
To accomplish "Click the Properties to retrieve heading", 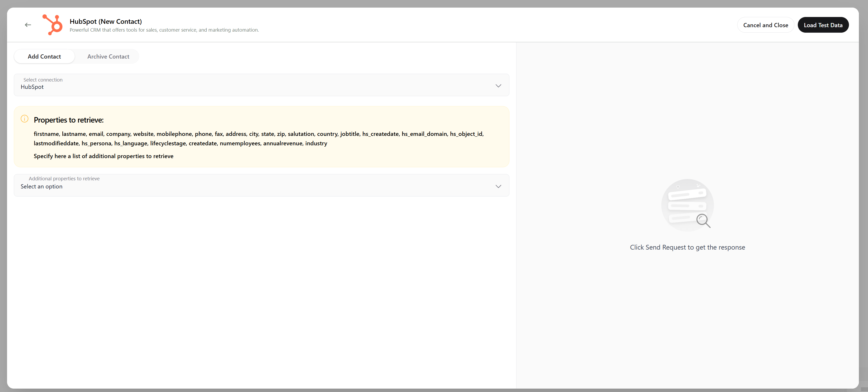I will (68, 120).
